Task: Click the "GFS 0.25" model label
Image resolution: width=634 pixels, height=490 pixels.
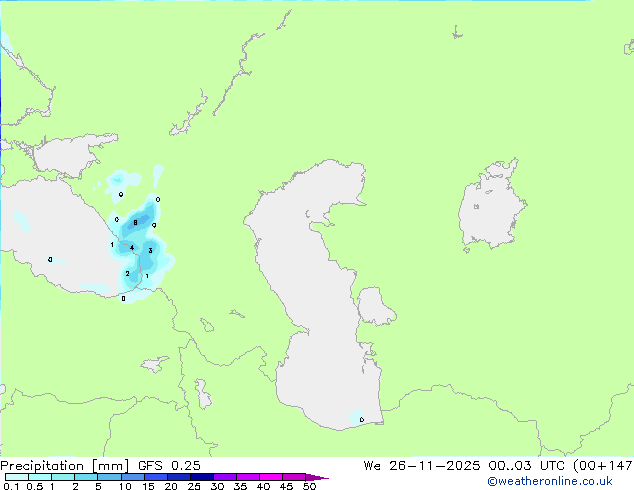Action: click(x=169, y=466)
